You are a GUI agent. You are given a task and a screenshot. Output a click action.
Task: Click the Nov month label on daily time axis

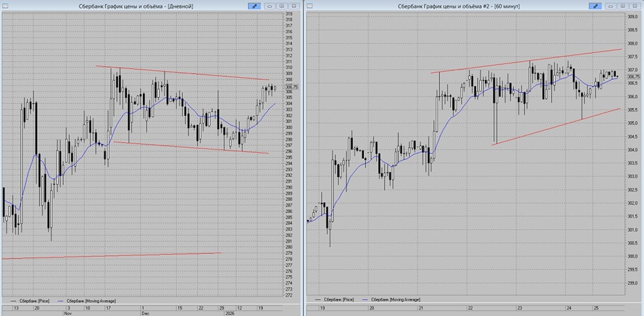pos(67,312)
